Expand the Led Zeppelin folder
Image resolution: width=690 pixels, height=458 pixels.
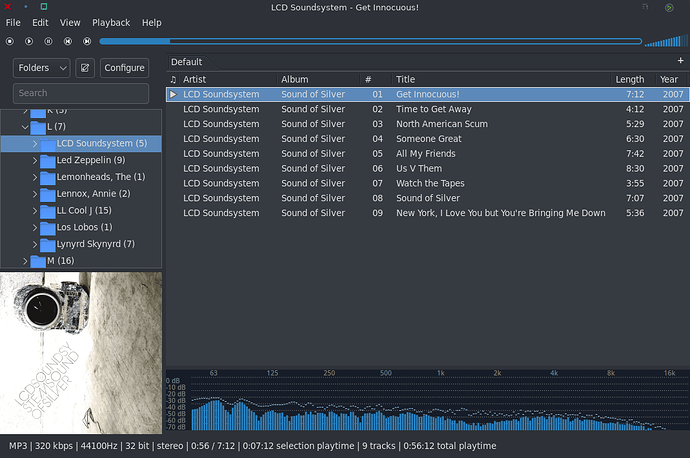(x=35, y=160)
